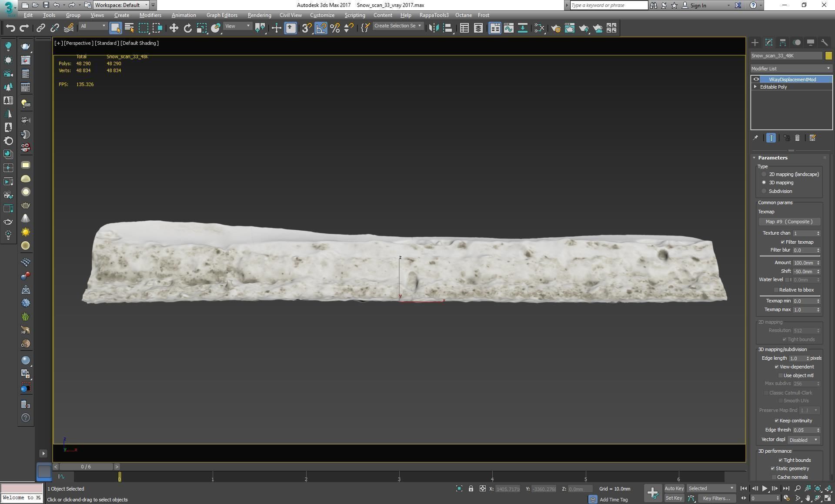
Task: Toggle VRayDisplacementMod visibility eye
Action: [756, 80]
